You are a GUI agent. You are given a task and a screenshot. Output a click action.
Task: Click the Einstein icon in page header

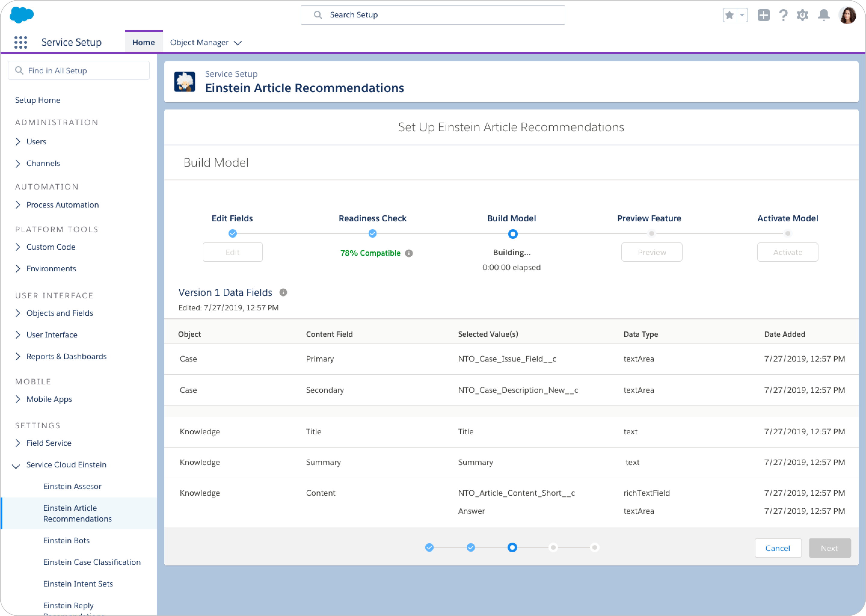pyautogui.click(x=185, y=82)
